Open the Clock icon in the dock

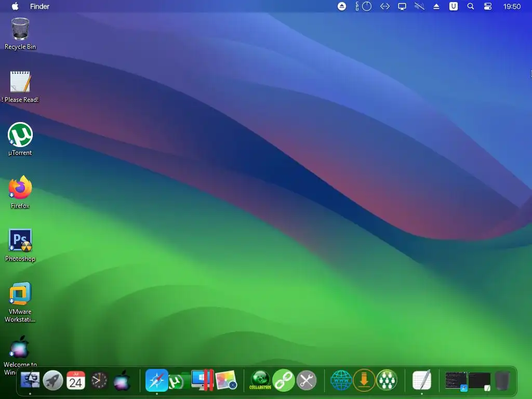pyautogui.click(x=99, y=380)
